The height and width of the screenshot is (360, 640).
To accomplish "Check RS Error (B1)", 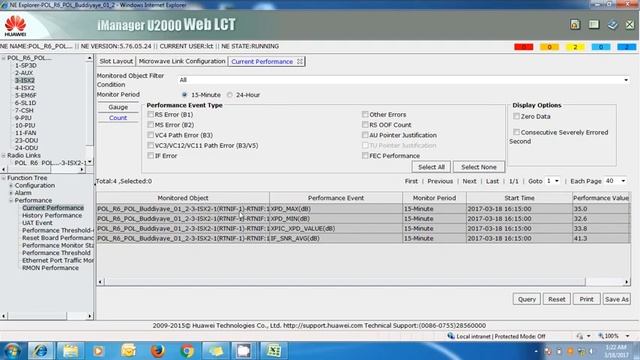I will coord(151,114).
